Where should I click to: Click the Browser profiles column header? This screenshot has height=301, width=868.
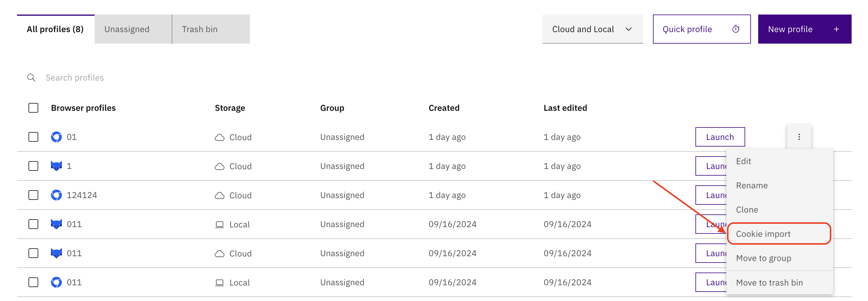(x=83, y=108)
